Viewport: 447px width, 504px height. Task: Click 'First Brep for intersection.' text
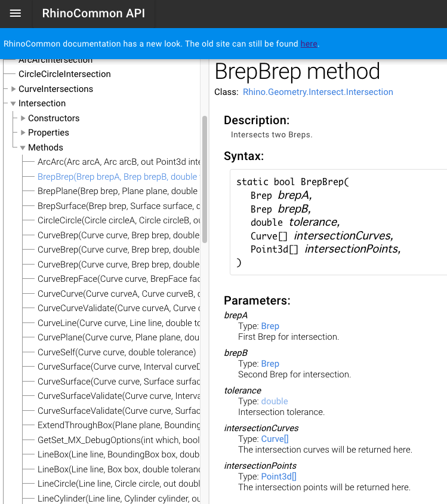[288, 337]
